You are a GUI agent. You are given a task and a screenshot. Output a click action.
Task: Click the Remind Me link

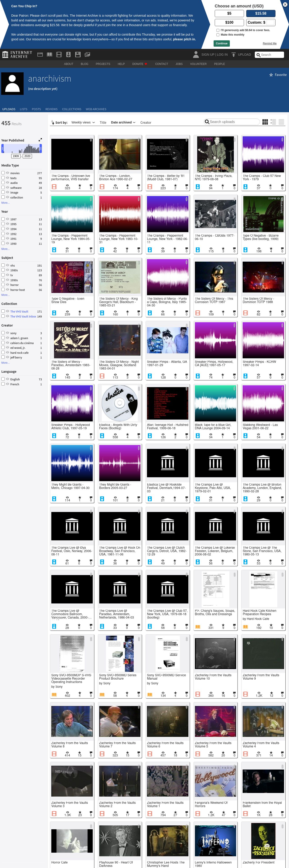coord(269,43)
